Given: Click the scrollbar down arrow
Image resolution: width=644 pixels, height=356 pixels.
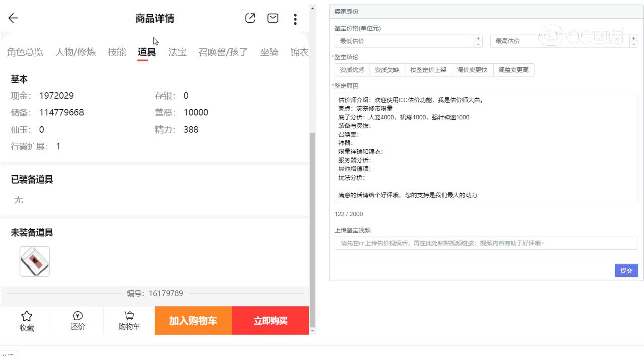Looking at the screenshot, I should click(313, 331).
